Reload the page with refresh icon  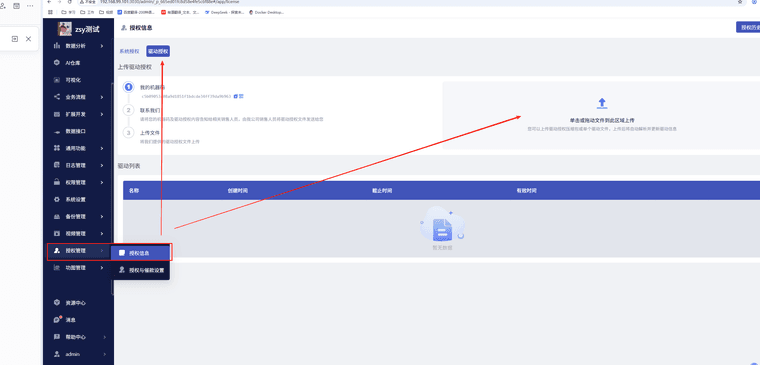70,2
